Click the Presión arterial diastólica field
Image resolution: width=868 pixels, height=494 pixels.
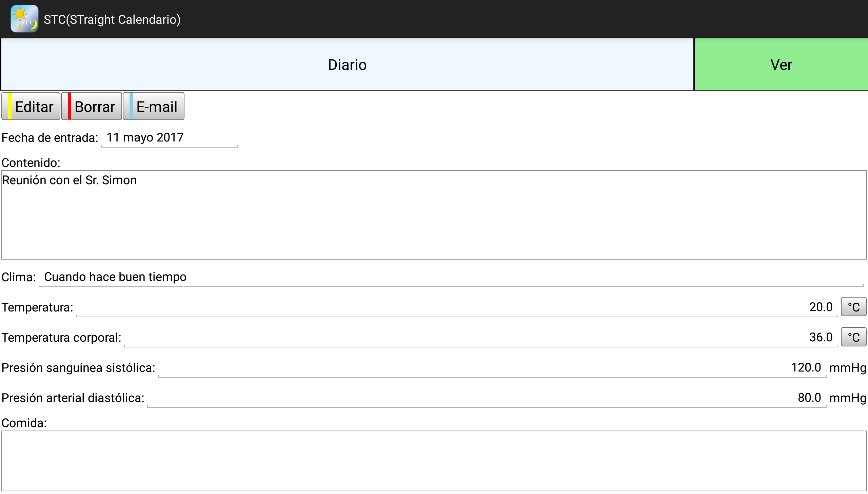tap(486, 398)
